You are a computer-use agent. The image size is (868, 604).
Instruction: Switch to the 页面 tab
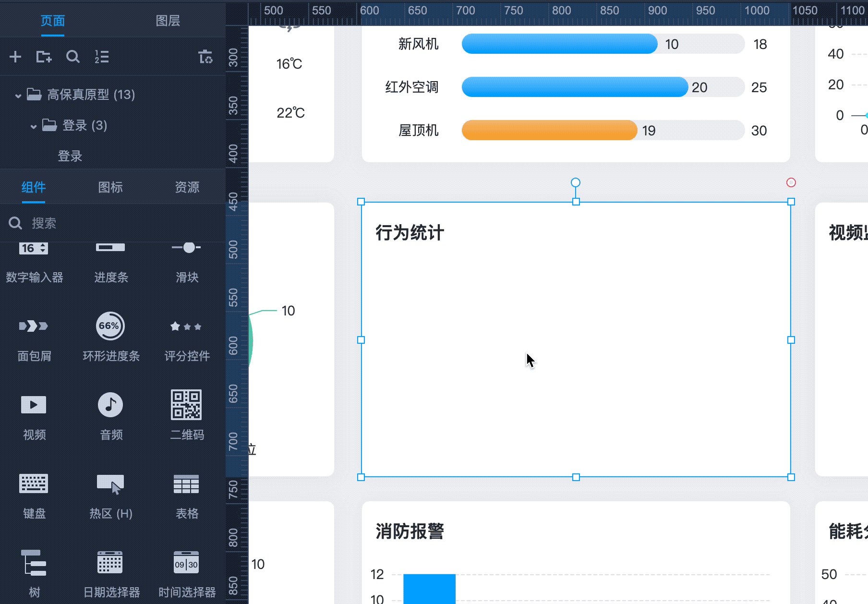(x=53, y=21)
